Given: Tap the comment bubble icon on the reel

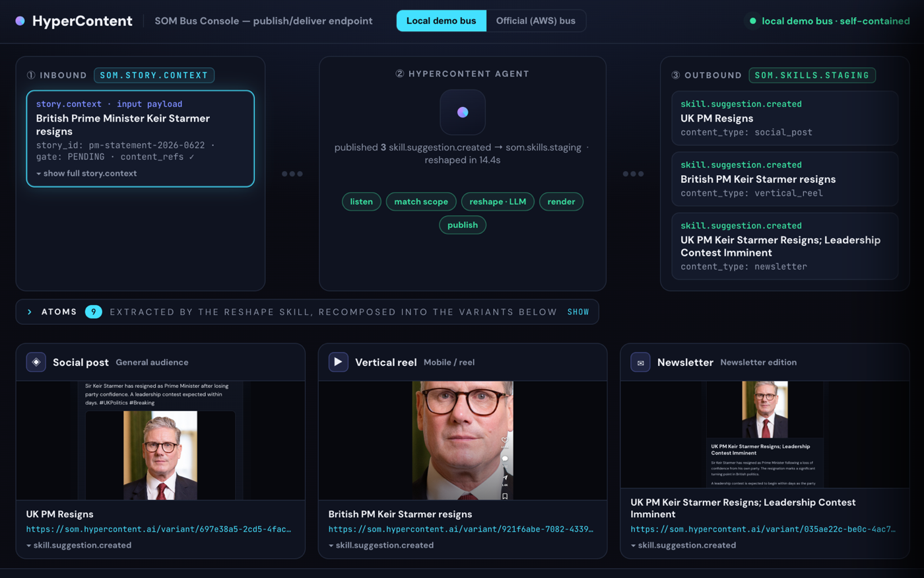Looking at the screenshot, I should pyautogui.click(x=505, y=458).
